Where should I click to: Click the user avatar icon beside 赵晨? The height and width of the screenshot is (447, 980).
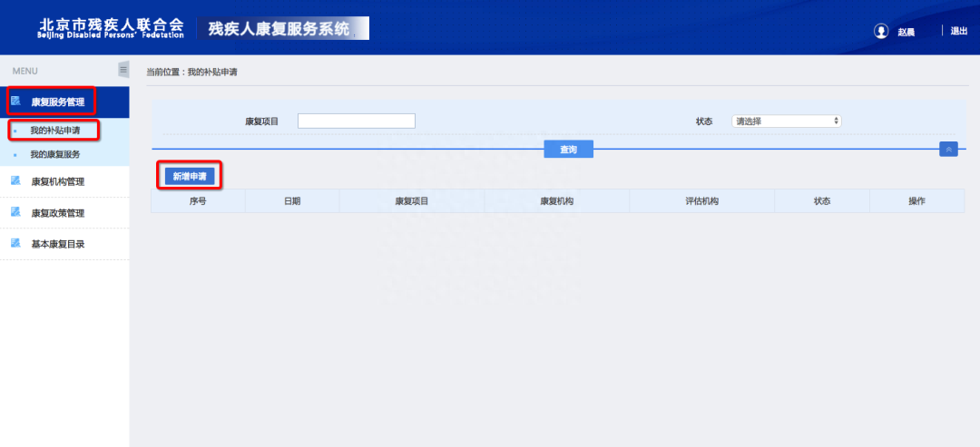[x=881, y=31]
